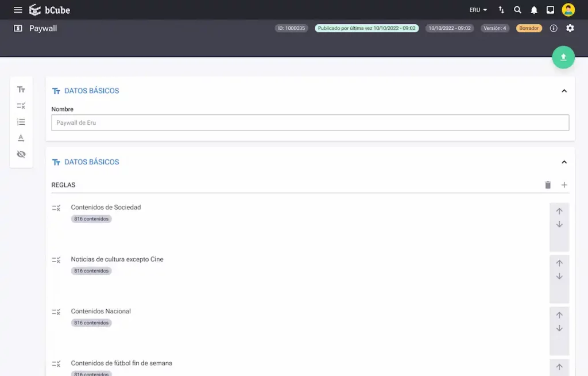Move Contenidos de Sociedad rule down
The width and height of the screenshot is (588, 376).
[559, 224]
